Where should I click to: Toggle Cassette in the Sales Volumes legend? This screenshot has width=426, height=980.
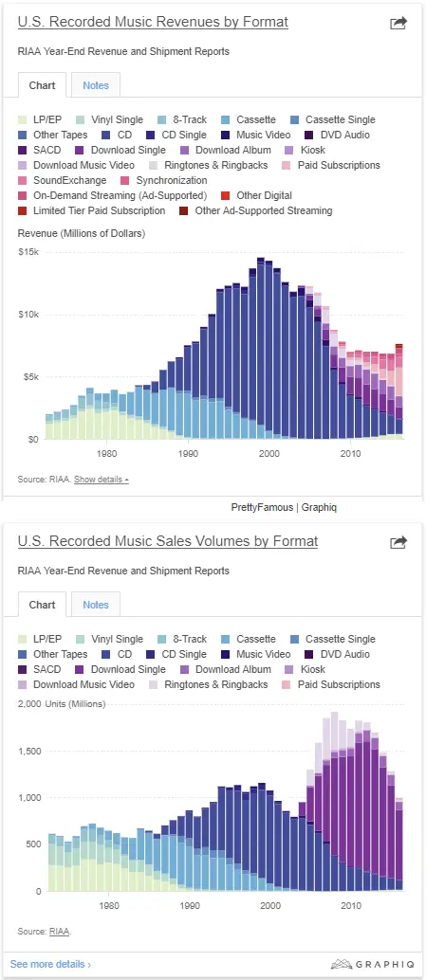click(247, 640)
